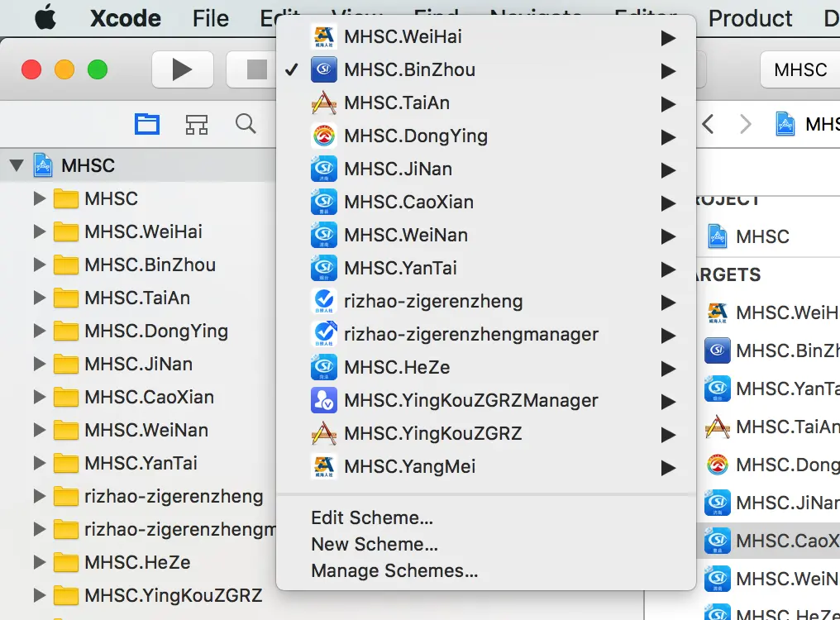Screen dimensions: 840x620
Task: Click the Run play button in toolbar
Action: click(182, 69)
